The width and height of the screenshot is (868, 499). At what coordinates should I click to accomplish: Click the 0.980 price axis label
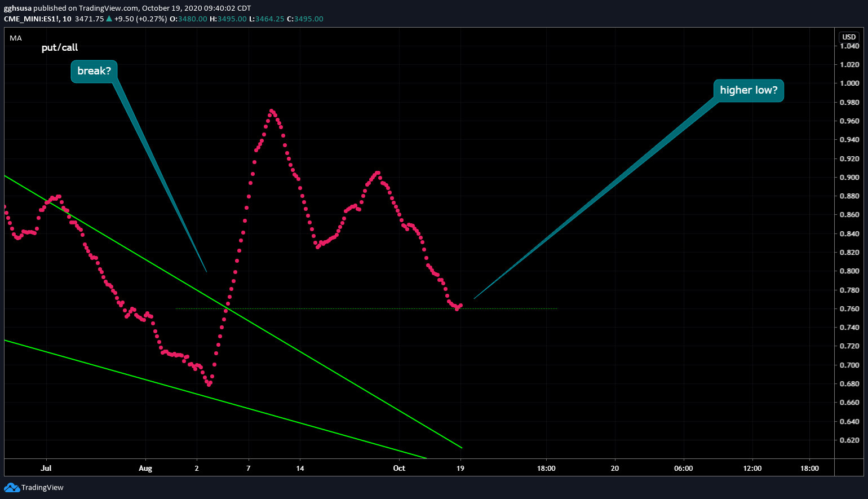point(849,102)
